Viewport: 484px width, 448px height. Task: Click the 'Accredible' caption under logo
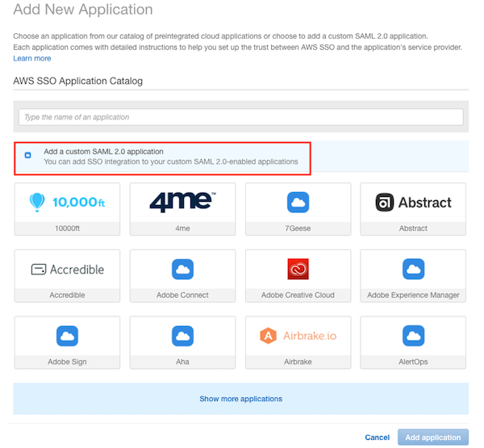pyautogui.click(x=67, y=295)
